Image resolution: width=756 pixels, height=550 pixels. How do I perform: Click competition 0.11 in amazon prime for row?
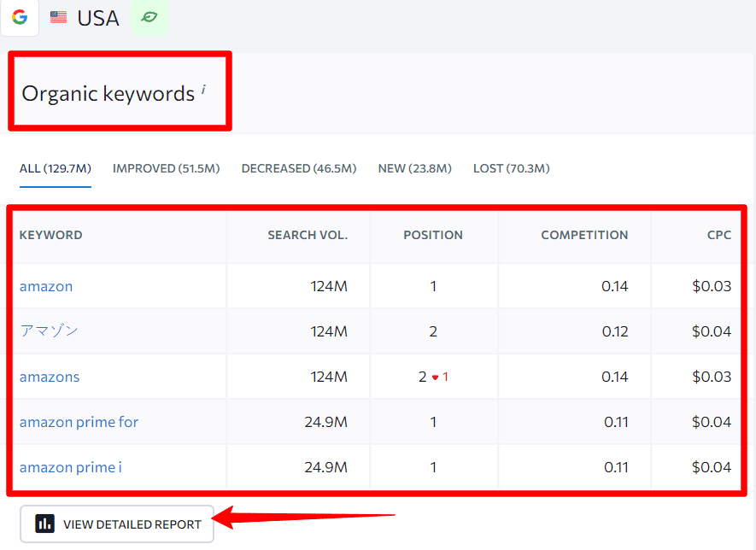tap(616, 422)
